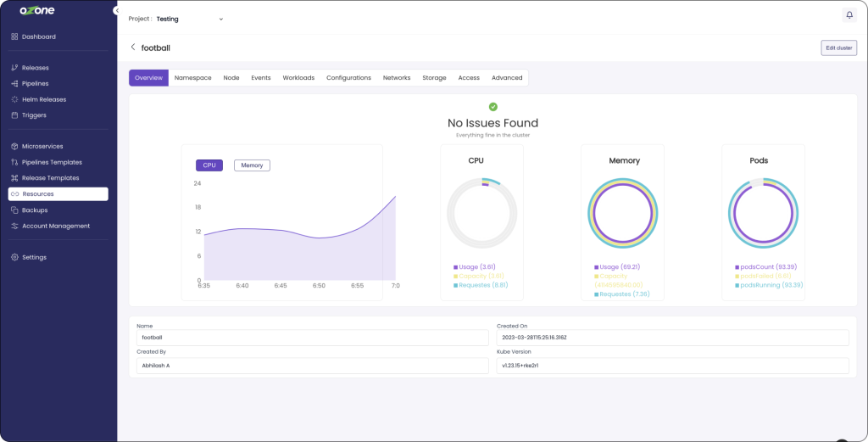Click the Triggers calendar icon
This screenshot has height=442, width=868.
click(x=14, y=115)
